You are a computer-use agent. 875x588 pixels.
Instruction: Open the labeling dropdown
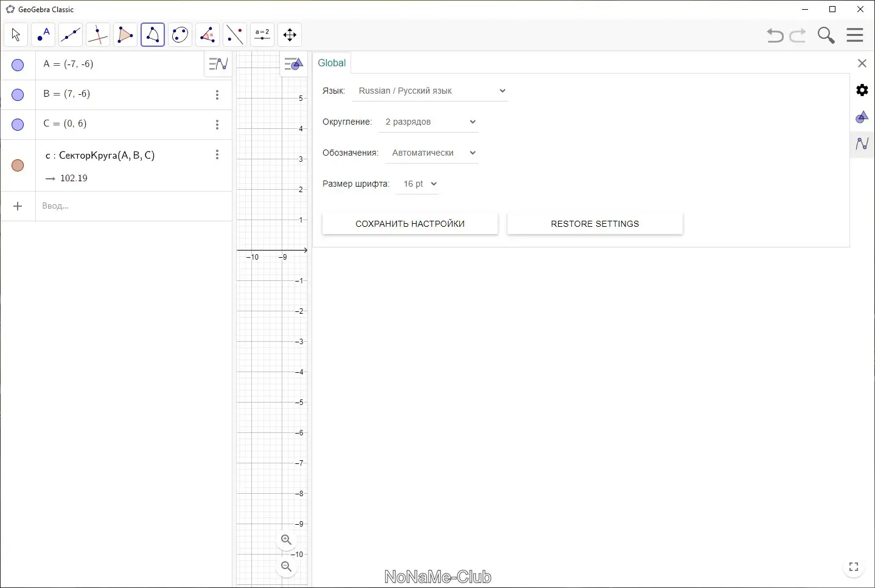[432, 153]
